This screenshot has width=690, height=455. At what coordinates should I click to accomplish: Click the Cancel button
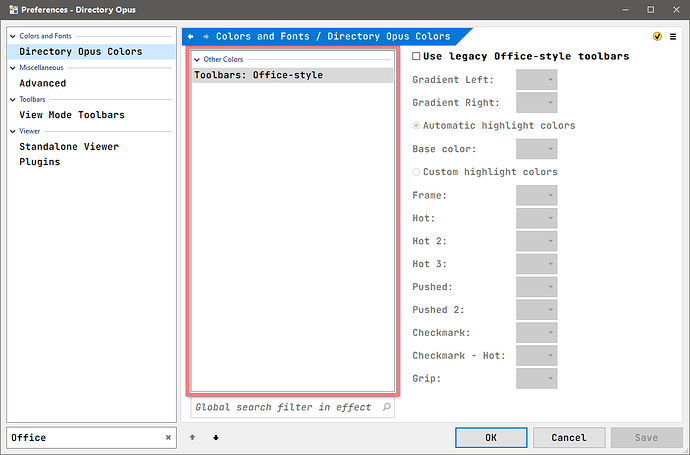tap(569, 437)
